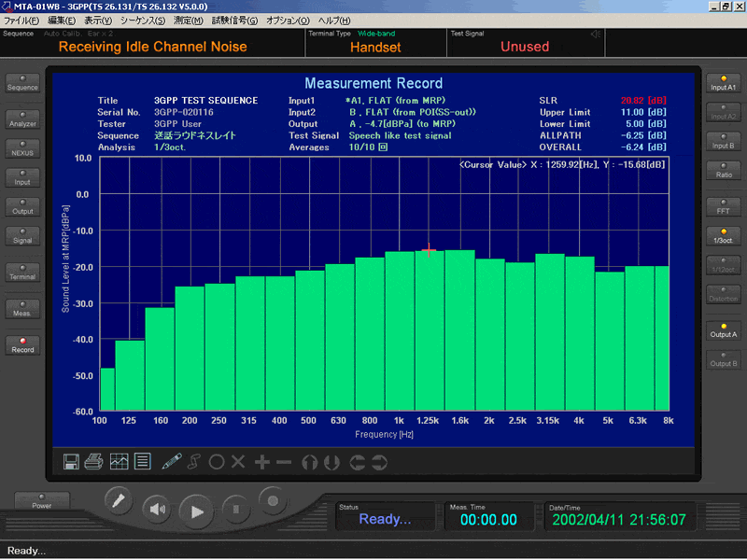
Task: Click the printer icon below the chart
Action: (94, 460)
